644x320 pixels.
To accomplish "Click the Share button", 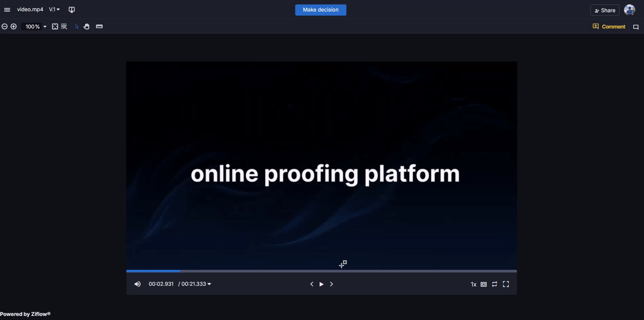I will pos(605,10).
